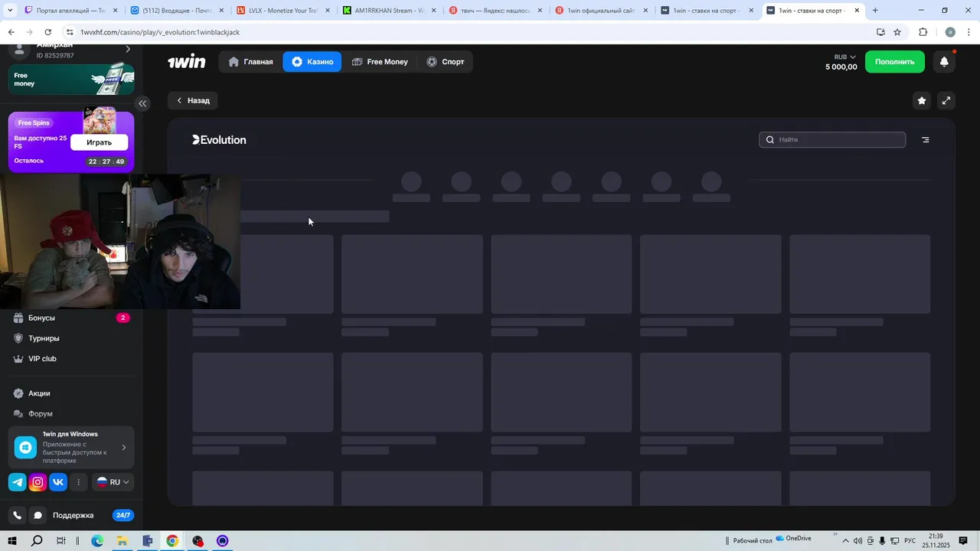Viewport: 980px width, 551px height.
Task: Click the user ID 82529787 text
Action: tap(55, 56)
